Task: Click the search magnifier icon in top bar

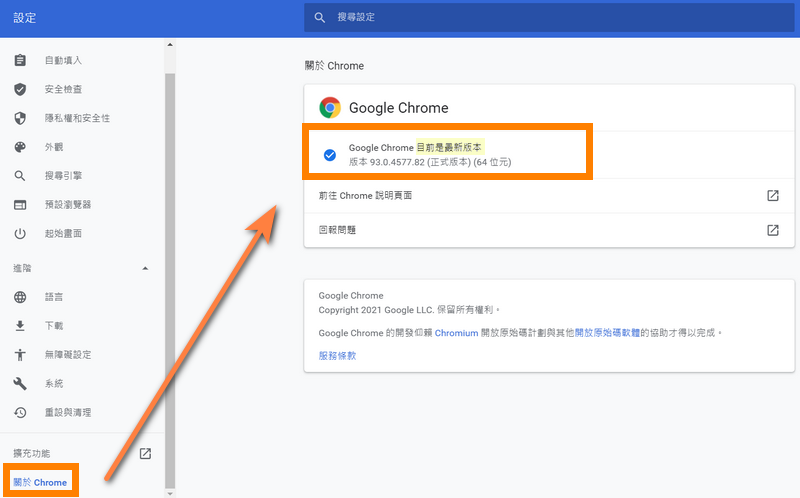Action: [x=320, y=17]
